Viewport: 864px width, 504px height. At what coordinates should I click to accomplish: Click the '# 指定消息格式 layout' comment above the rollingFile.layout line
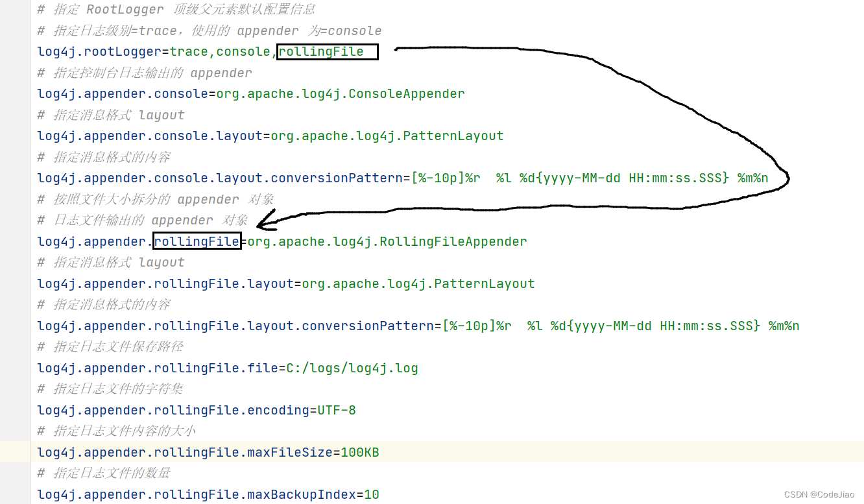[x=111, y=263]
